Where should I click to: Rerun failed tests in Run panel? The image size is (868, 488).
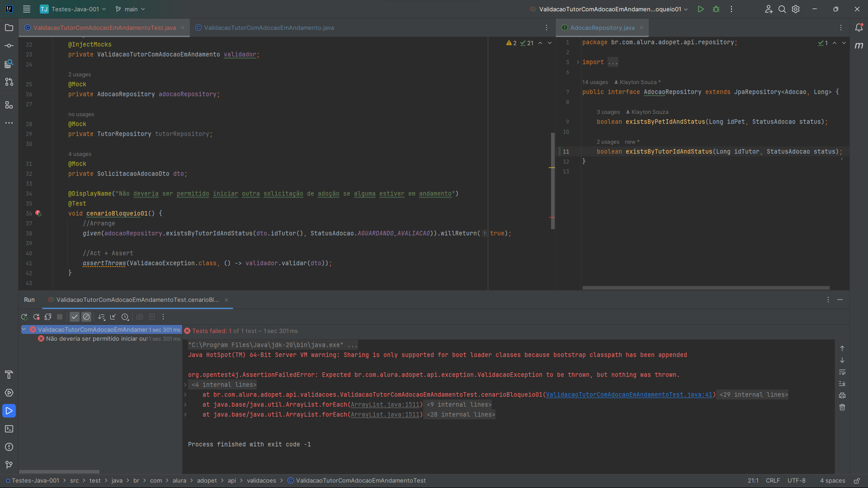pos(36,317)
